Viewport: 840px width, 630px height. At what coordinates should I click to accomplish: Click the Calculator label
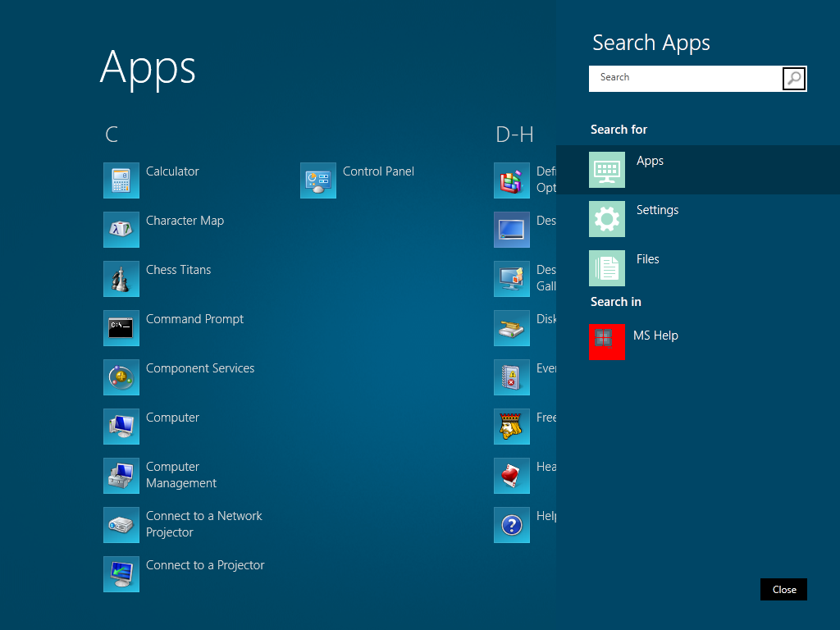coord(172,171)
